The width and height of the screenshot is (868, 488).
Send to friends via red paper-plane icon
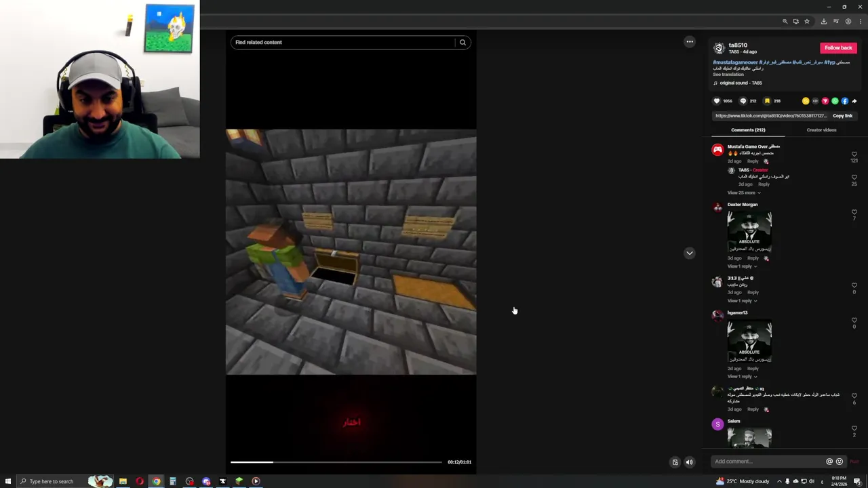825,101
